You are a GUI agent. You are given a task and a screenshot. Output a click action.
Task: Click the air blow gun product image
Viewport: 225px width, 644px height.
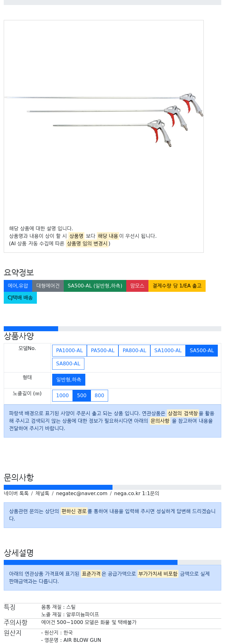pos(103,119)
